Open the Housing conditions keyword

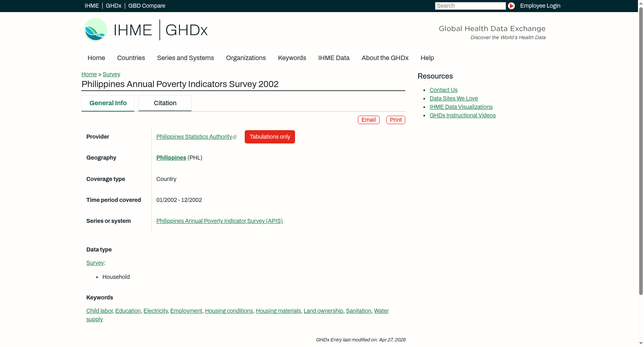point(229,311)
